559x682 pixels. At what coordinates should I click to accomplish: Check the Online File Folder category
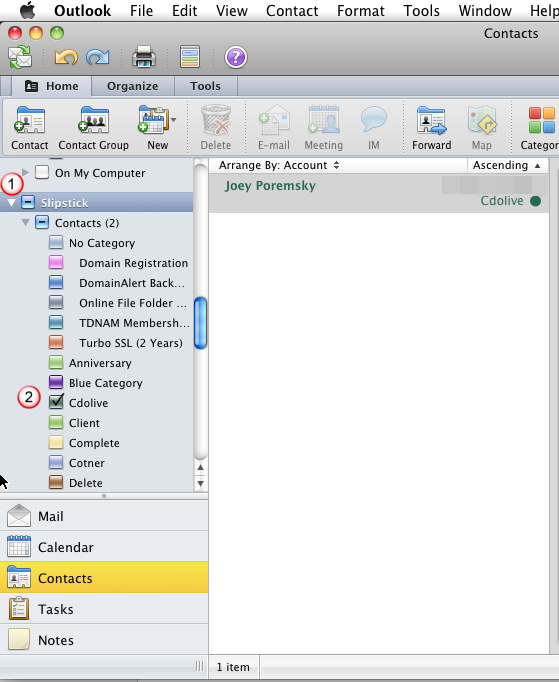(x=56, y=302)
